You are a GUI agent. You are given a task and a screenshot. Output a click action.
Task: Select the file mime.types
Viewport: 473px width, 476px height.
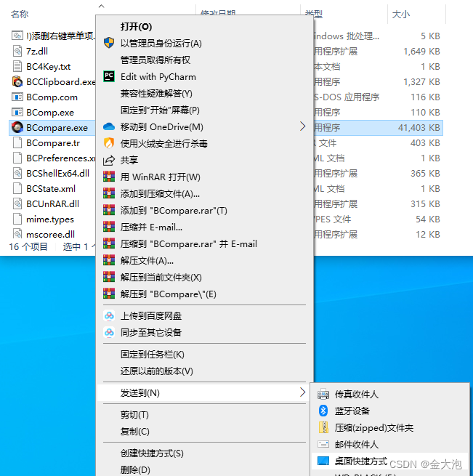tap(50, 219)
